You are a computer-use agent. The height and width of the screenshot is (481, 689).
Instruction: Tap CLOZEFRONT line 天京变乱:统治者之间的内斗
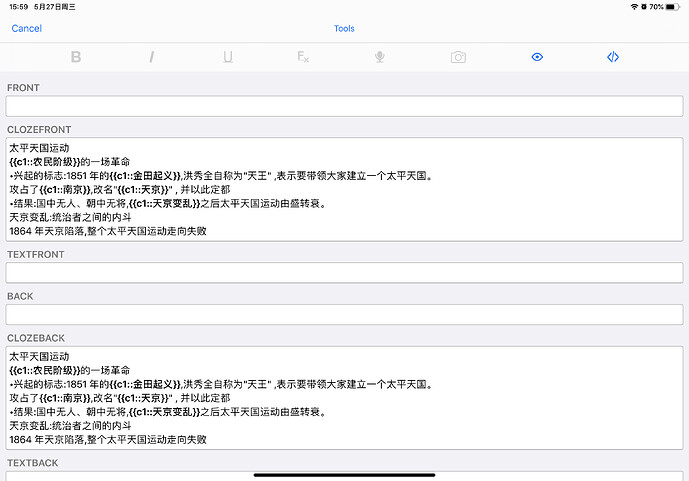(x=70, y=217)
